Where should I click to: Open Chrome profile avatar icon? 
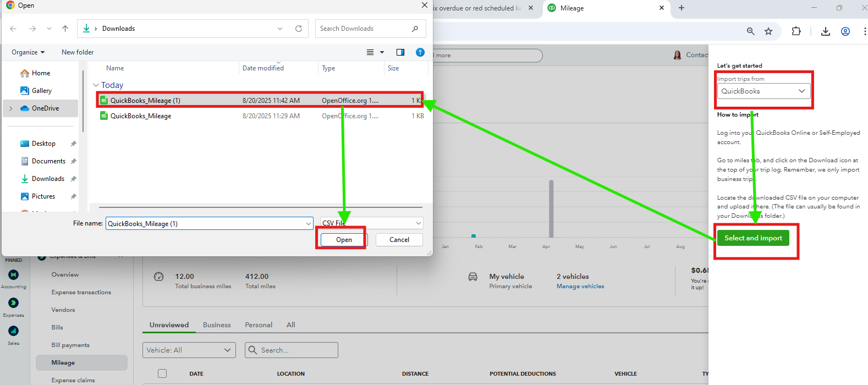845,31
